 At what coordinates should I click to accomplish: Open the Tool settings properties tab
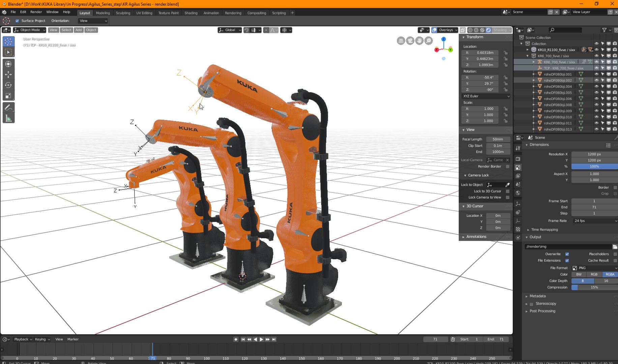[518, 148]
